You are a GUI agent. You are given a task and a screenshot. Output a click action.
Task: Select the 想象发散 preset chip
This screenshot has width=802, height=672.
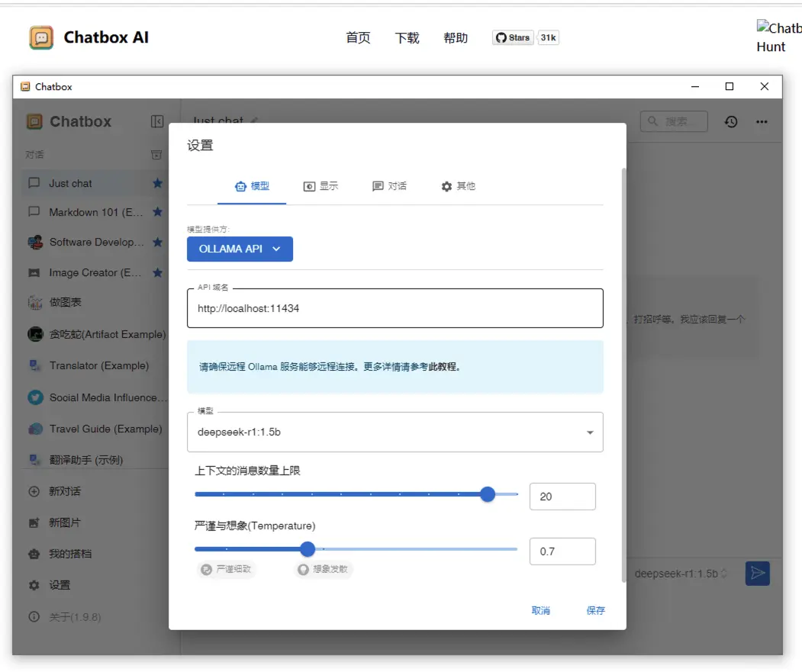point(324,569)
